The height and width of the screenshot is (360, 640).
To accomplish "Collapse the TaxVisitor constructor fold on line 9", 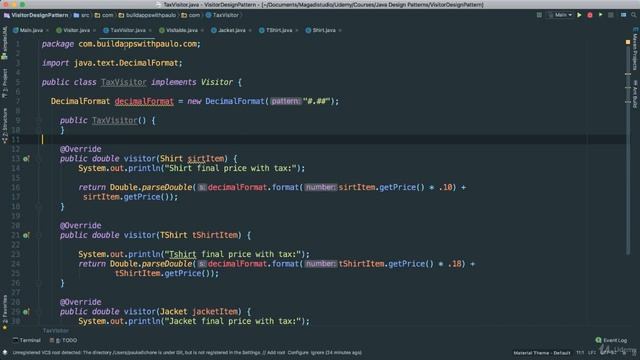I will click(39, 120).
